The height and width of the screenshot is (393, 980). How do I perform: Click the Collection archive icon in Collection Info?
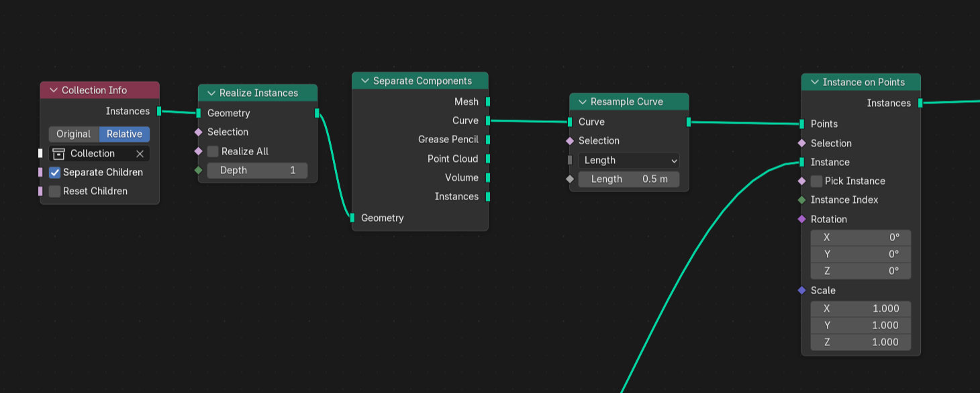point(59,153)
